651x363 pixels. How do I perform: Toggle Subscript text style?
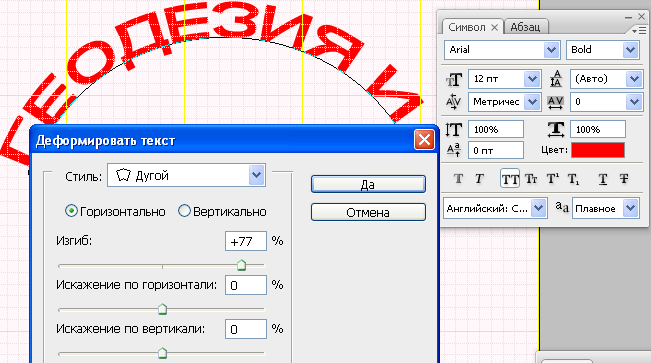point(573,179)
